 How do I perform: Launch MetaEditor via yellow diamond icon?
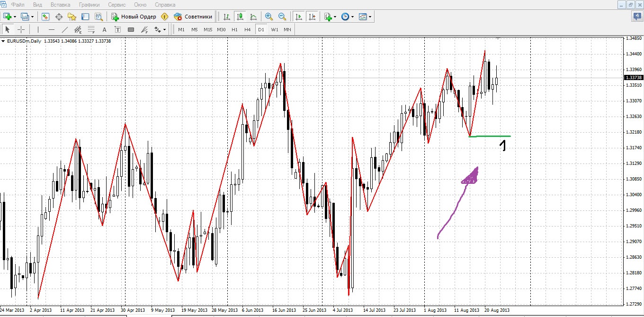[x=165, y=17]
